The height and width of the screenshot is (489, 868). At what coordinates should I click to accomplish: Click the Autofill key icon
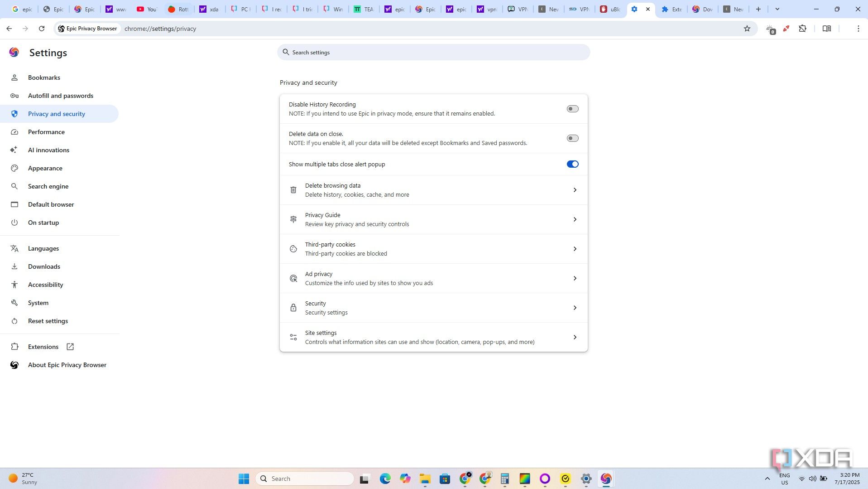14,96
